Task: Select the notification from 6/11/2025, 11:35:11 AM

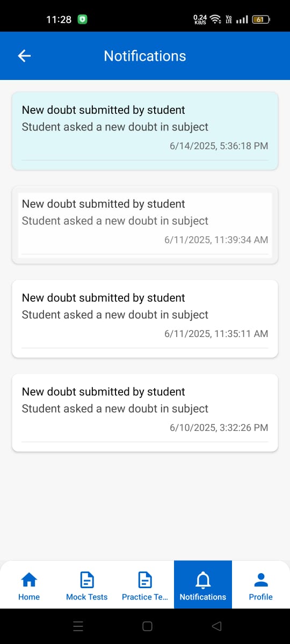Action: (x=145, y=319)
